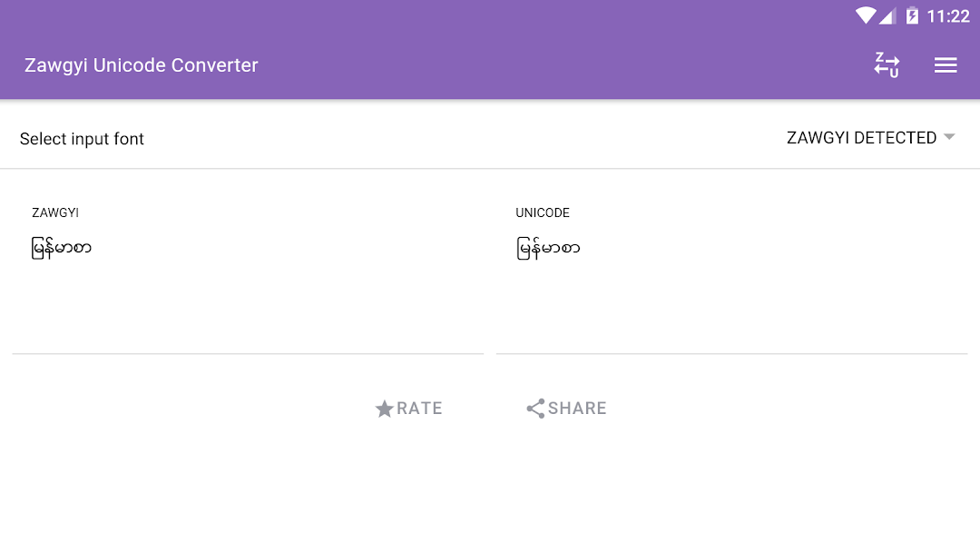Tap the Wi-Fi status icon
This screenshot has height=552, width=980.
tap(866, 15)
